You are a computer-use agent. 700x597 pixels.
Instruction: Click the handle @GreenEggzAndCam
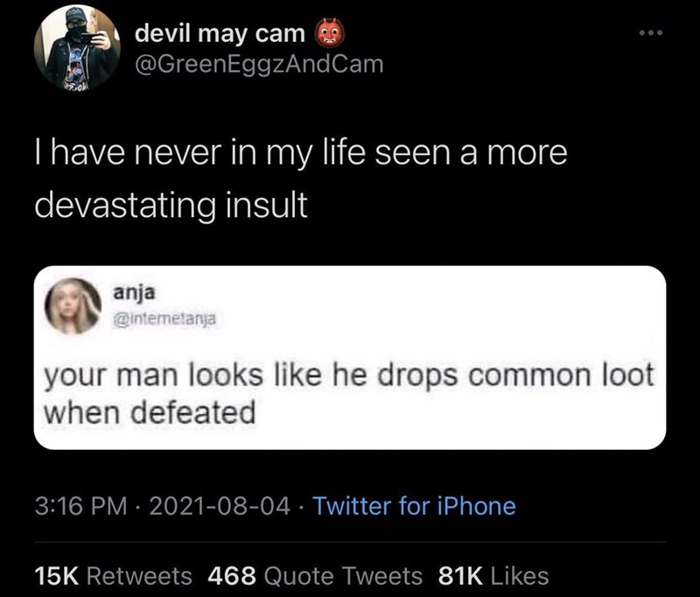[261, 63]
